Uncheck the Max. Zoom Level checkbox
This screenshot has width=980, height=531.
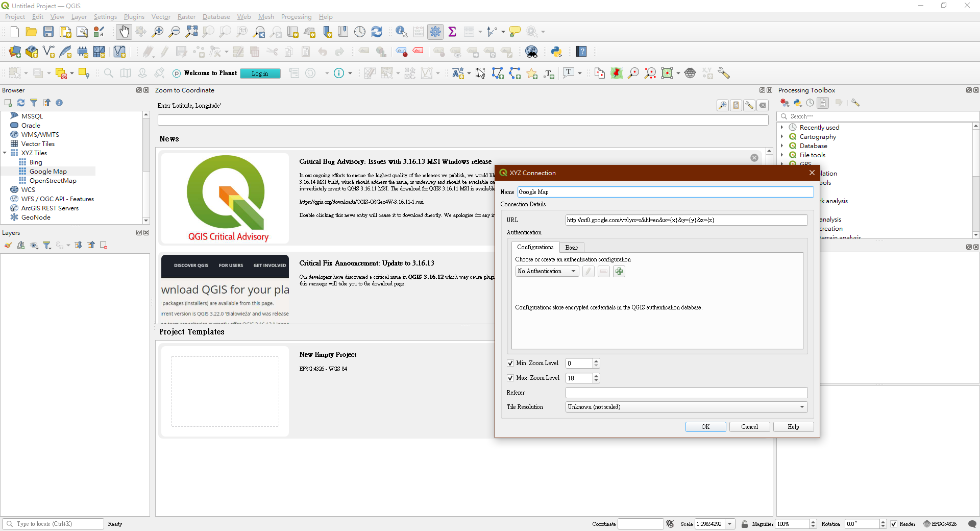tap(510, 378)
